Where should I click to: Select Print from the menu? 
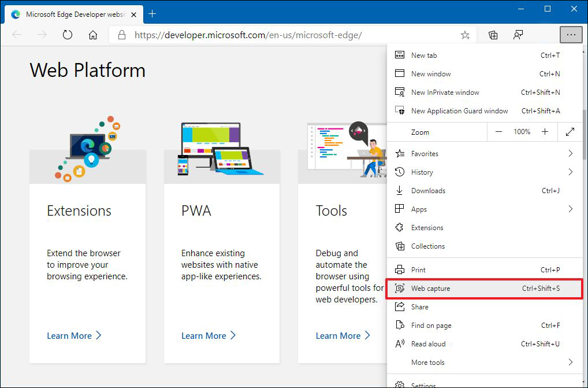tap(485, 270)
